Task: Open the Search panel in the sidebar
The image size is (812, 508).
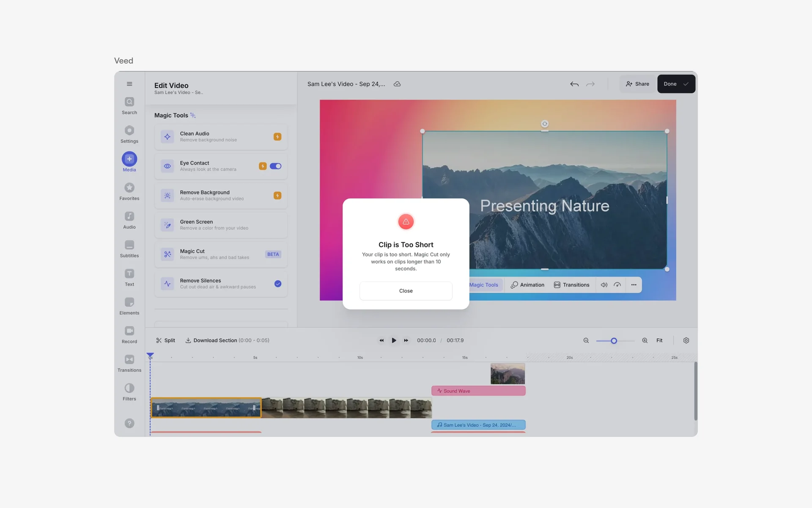Action: pos(129,105)
